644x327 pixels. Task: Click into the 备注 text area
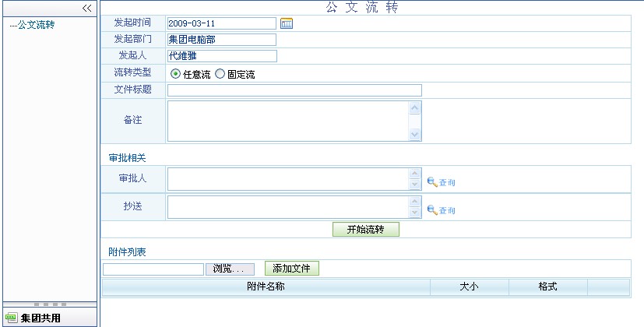pyautogui.click(x=288, y=121)
